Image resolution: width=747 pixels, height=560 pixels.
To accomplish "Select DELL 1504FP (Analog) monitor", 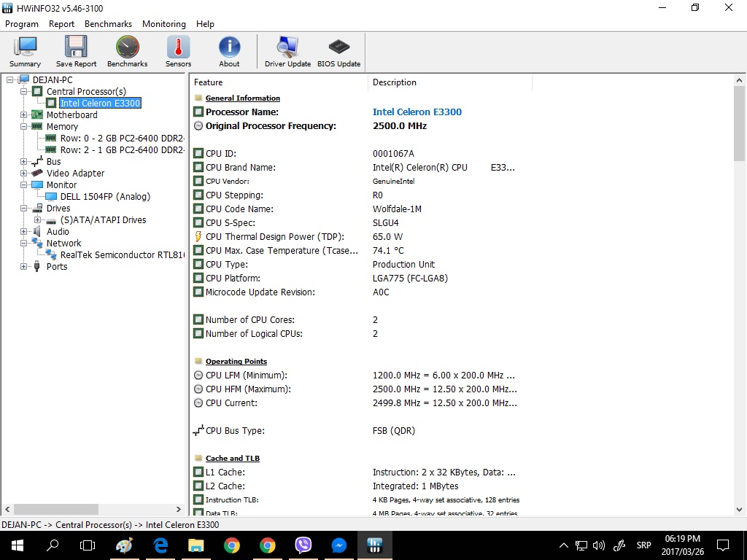I will pyautogui.click(x=105, y=197).
